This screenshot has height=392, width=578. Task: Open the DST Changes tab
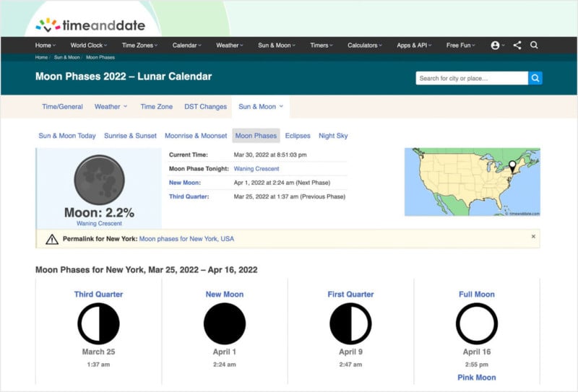coord(205,106)
